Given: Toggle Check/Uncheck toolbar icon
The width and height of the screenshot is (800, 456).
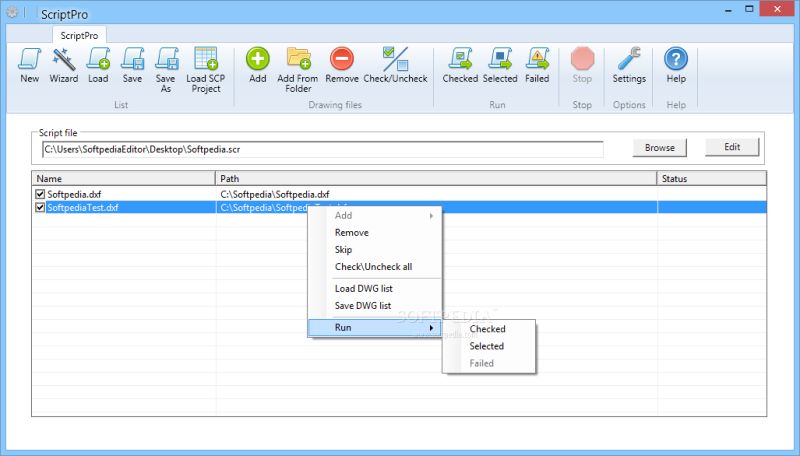Looking at the screenshot, I should click(x=395, y=65).
